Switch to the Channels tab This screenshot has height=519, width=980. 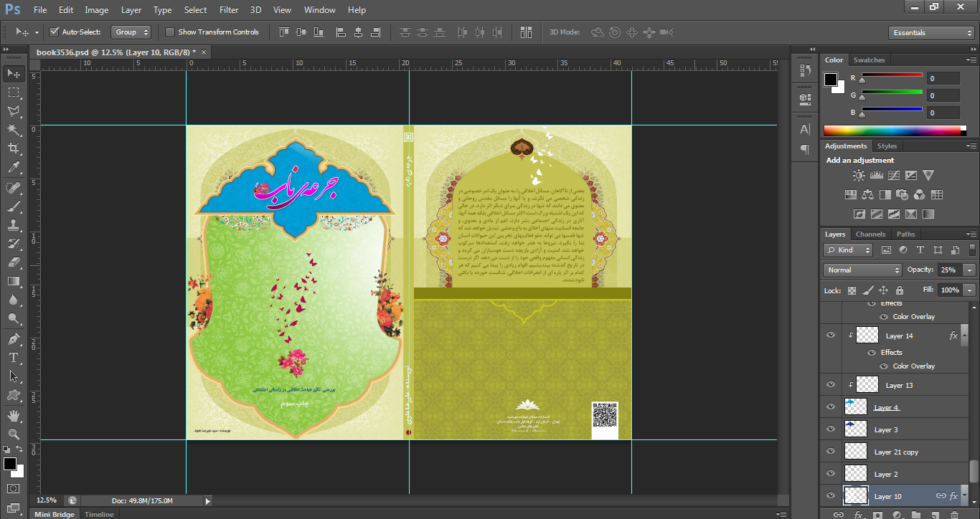coord(870,234)
